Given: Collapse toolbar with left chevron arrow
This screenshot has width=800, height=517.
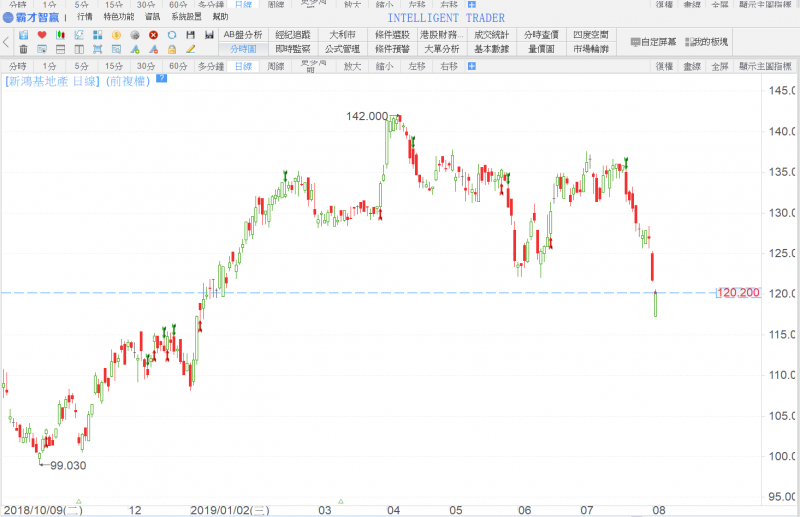Looking at the screenshot, I should pos(7,42).
